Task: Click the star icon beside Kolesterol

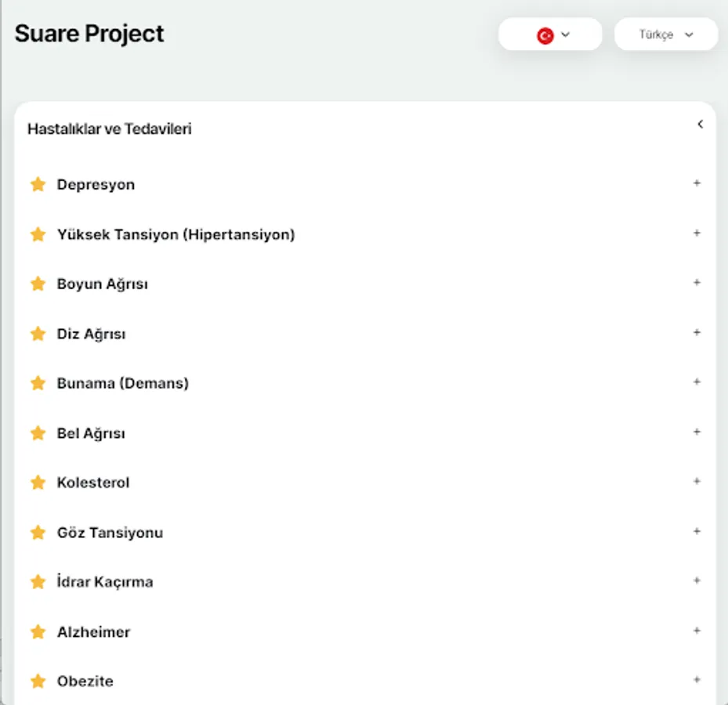Action: coord(38,483)
